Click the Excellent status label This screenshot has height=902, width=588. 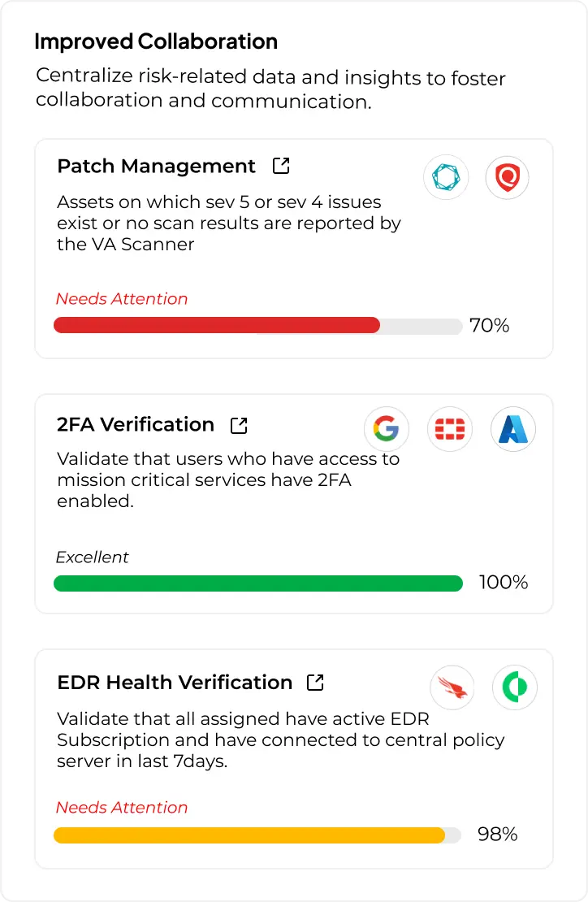[92, 557]
